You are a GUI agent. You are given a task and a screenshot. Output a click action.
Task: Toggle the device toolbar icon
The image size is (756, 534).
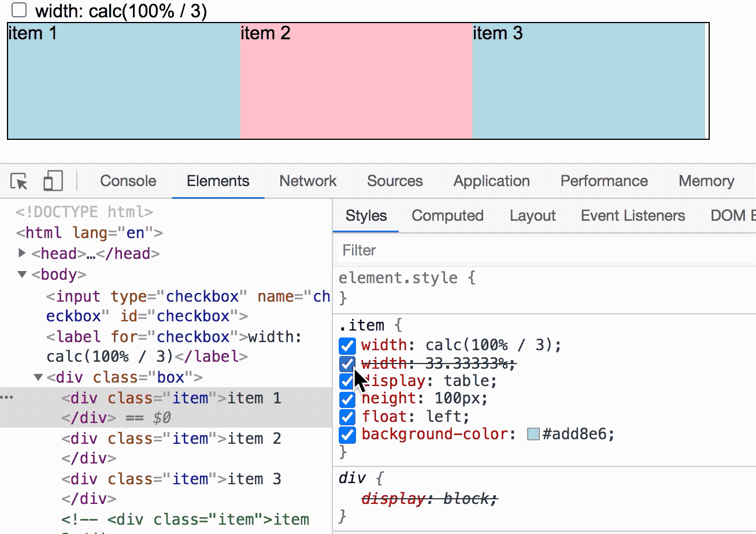[x=53, y=181]
